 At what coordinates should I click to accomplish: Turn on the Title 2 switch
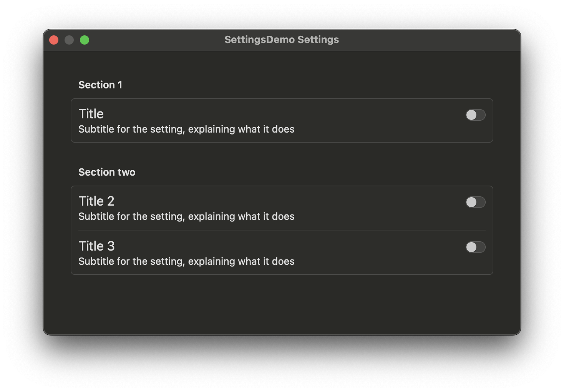(x=475, y=202)
